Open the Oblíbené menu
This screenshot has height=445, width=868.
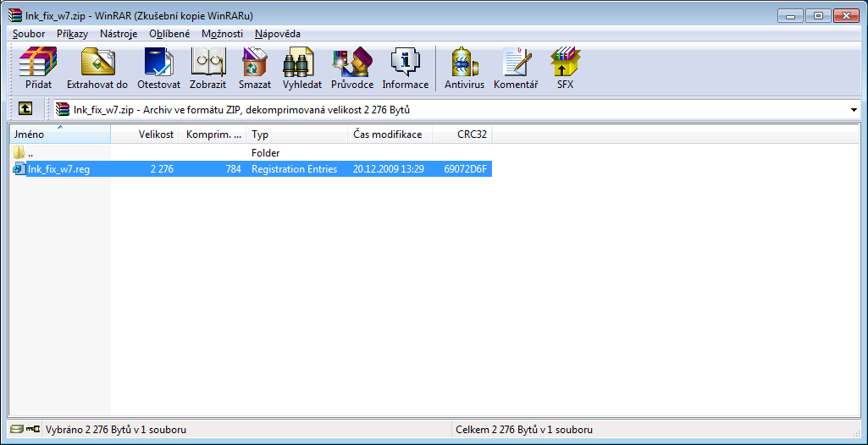click(x=169, y=34)
